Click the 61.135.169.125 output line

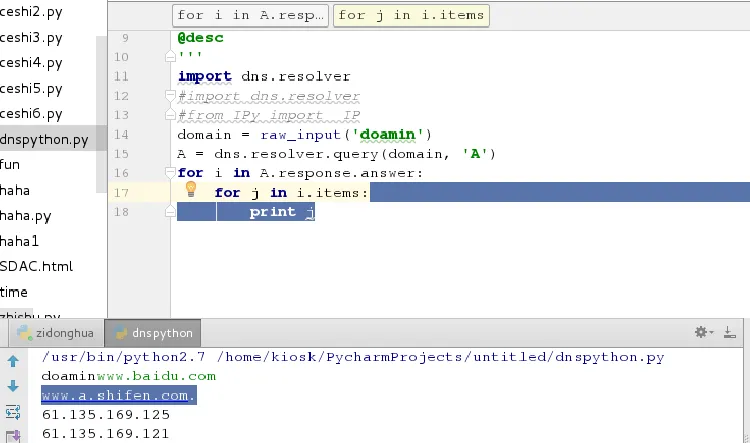point(106,414)
